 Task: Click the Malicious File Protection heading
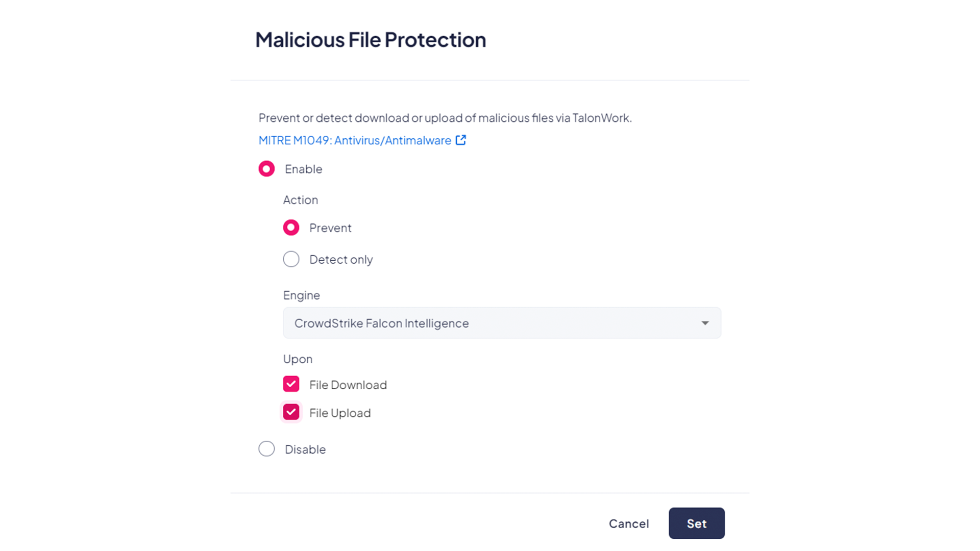point(371,40)
